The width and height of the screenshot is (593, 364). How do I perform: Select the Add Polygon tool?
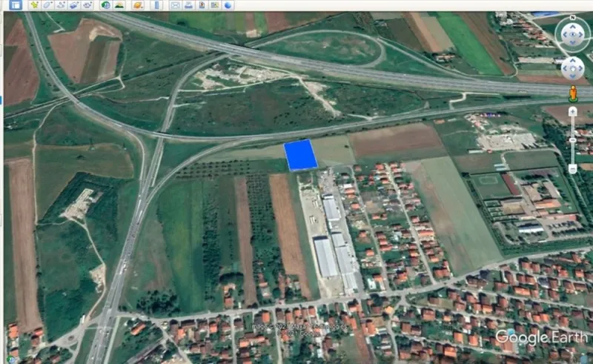pyautogui.click(x=47, y=4)
